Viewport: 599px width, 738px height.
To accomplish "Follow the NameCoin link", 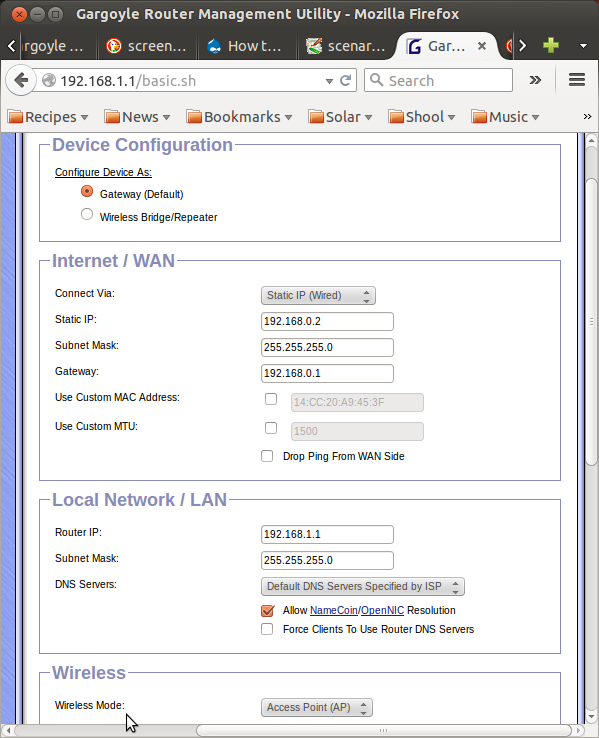I will (334, 610).
